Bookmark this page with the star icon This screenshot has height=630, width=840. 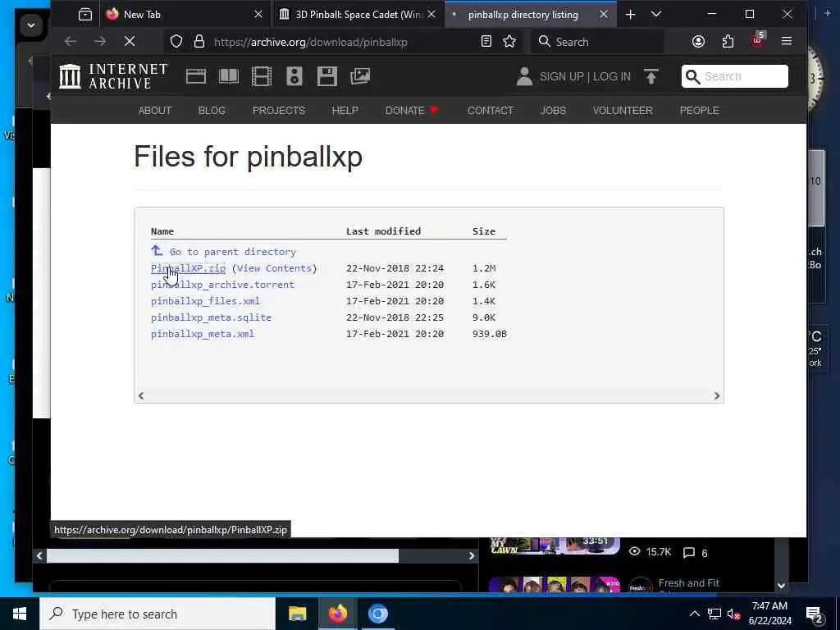pyautogui.click(x=509, y=41)
